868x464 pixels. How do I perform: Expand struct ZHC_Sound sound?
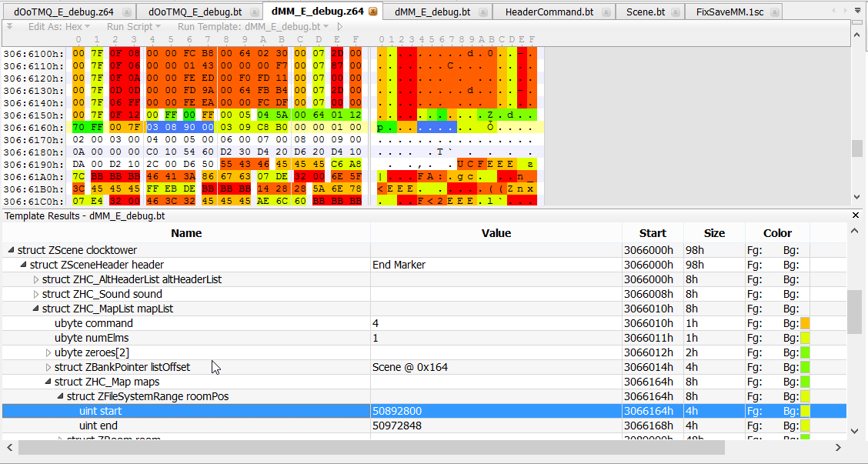tap(36, 294)
